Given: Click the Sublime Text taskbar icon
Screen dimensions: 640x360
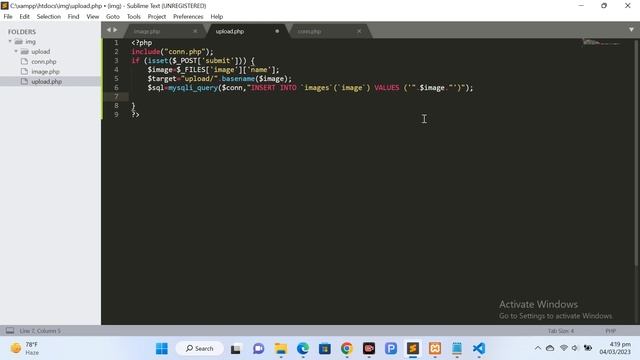Looking at the screenshot, I should pos(413,349).
